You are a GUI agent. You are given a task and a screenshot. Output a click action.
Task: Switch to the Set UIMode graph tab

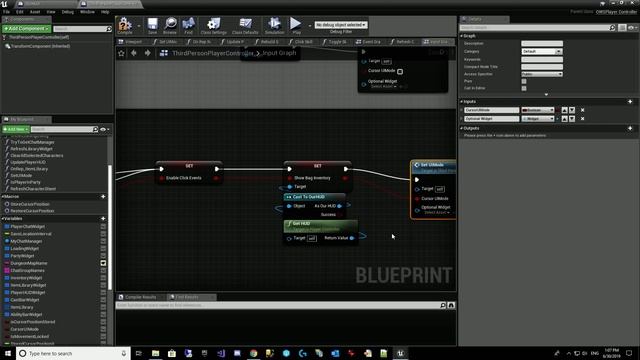click(167, 42)
